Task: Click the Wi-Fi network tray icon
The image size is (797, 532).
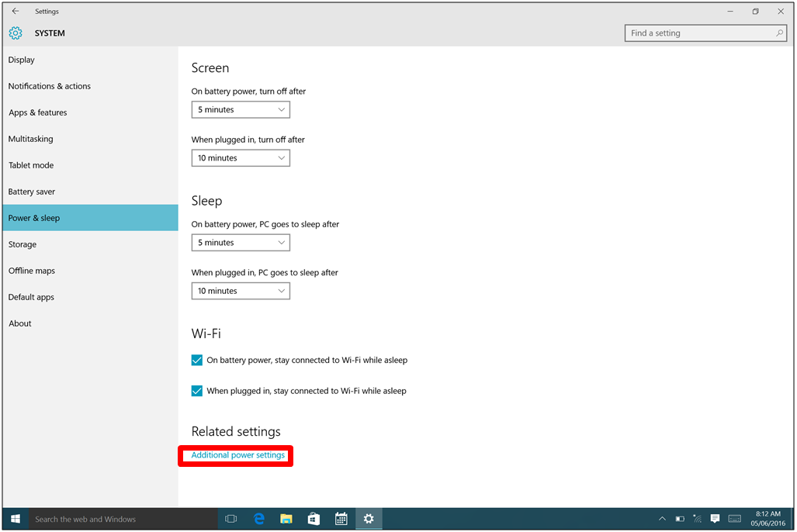Action: pos(698,519)
